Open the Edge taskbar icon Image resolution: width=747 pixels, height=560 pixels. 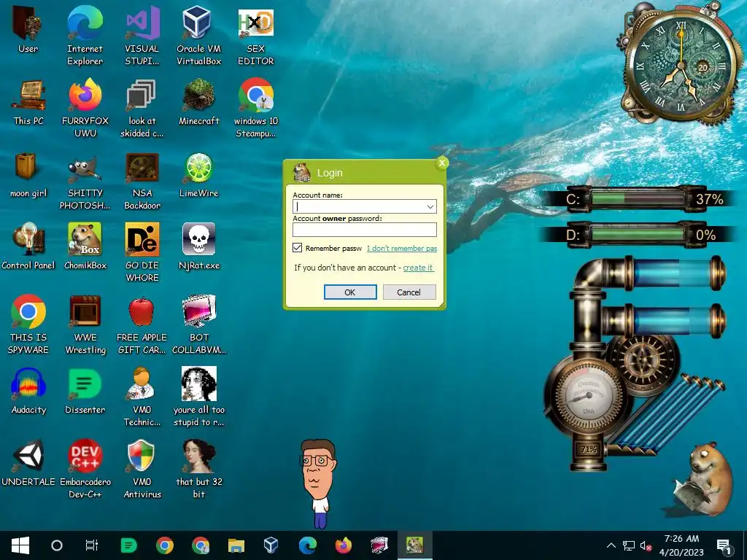point(308,545)
